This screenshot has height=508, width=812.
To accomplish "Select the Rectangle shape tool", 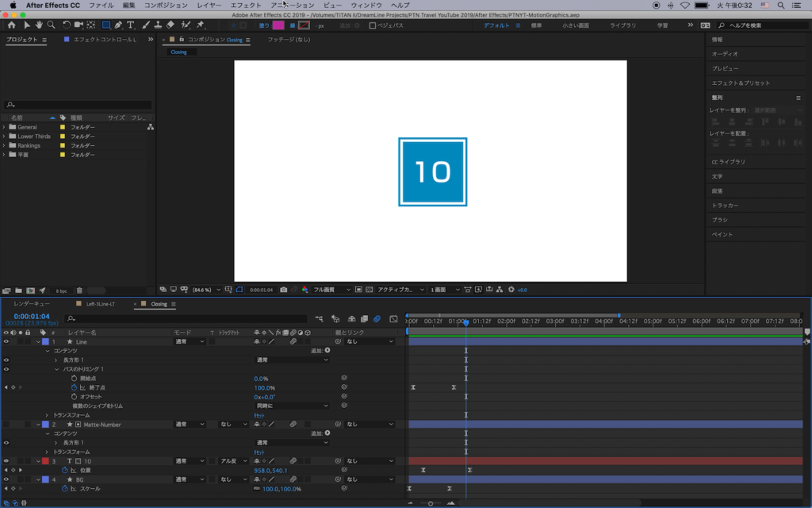I will coord(105,25).
